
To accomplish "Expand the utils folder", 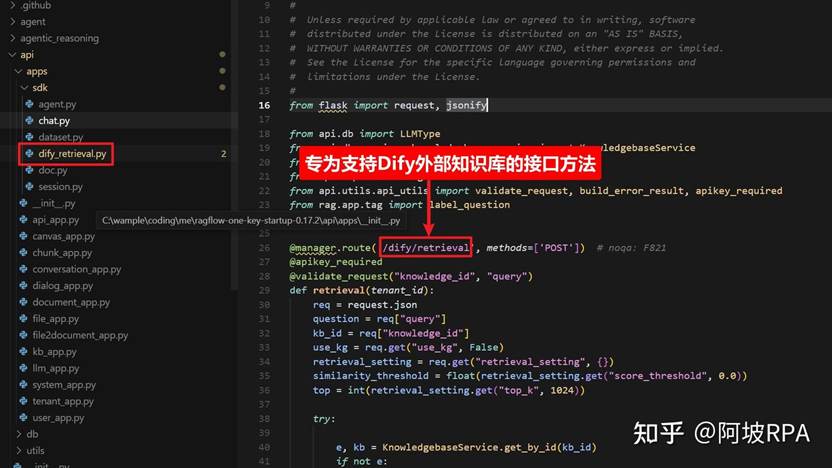I will pyautogui.click(x=19, y=450).
